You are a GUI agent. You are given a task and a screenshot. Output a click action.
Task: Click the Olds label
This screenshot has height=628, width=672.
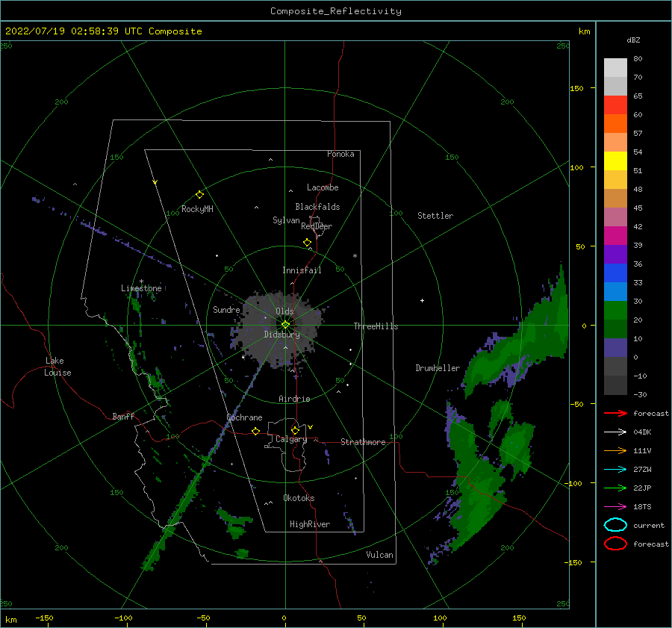(x=284, y=311)
